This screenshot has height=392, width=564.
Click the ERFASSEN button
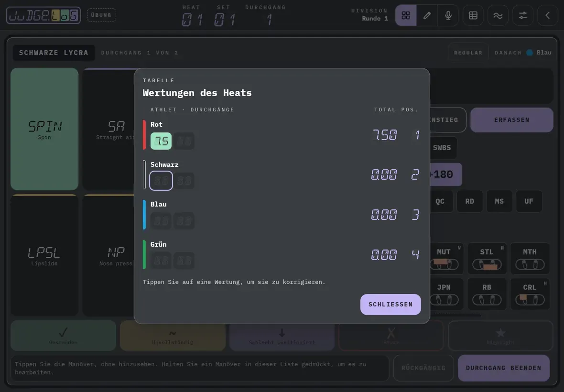click(511, 120)
